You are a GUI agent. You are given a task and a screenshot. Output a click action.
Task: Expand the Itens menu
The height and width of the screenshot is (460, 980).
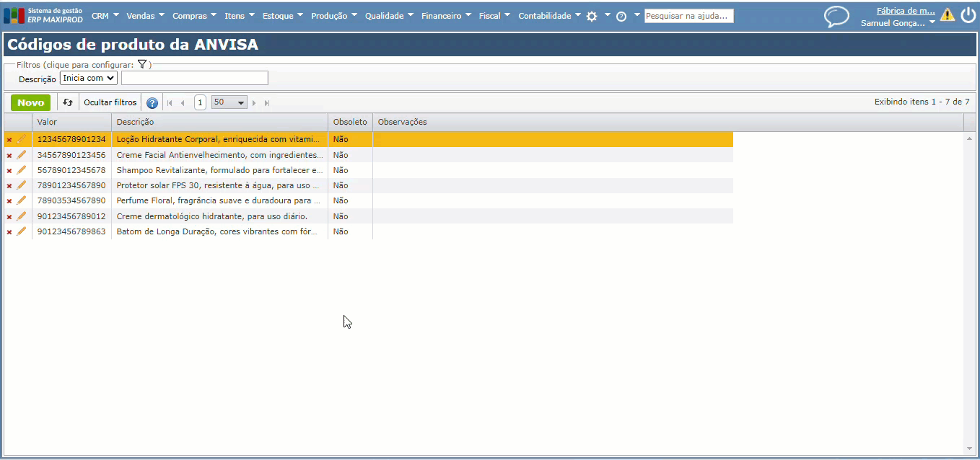(240, 16)
